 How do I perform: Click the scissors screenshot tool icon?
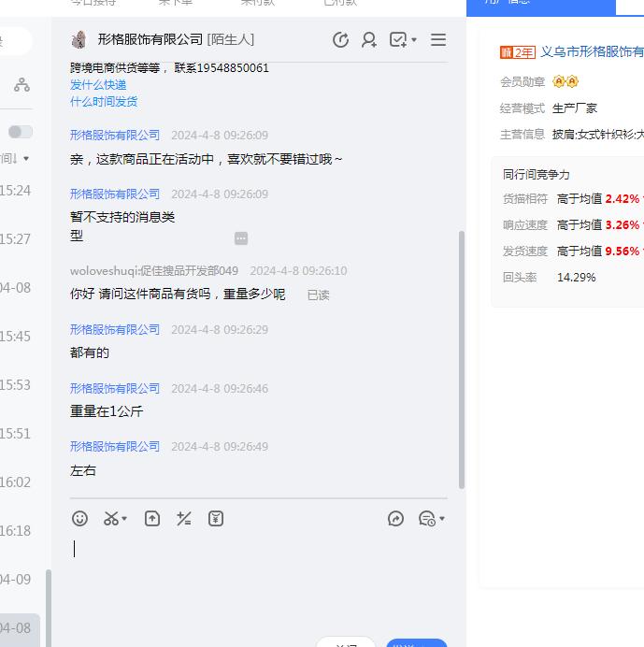111,518
